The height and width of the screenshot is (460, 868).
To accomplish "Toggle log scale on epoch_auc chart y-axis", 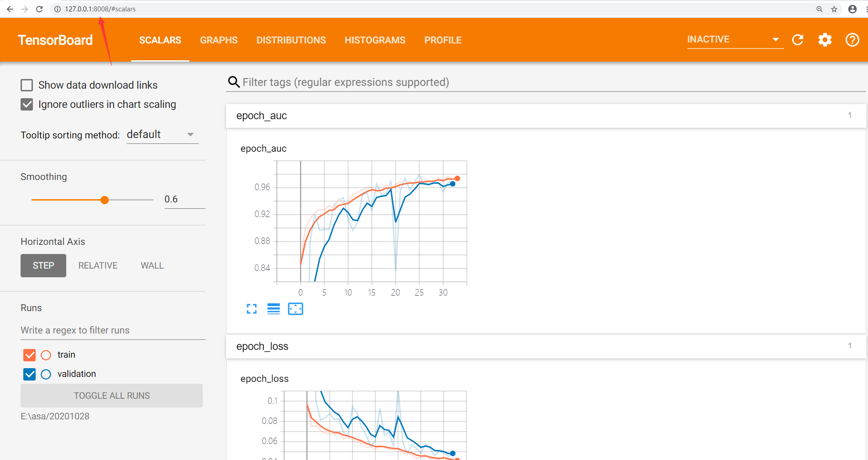I will [x=274, y=309].
